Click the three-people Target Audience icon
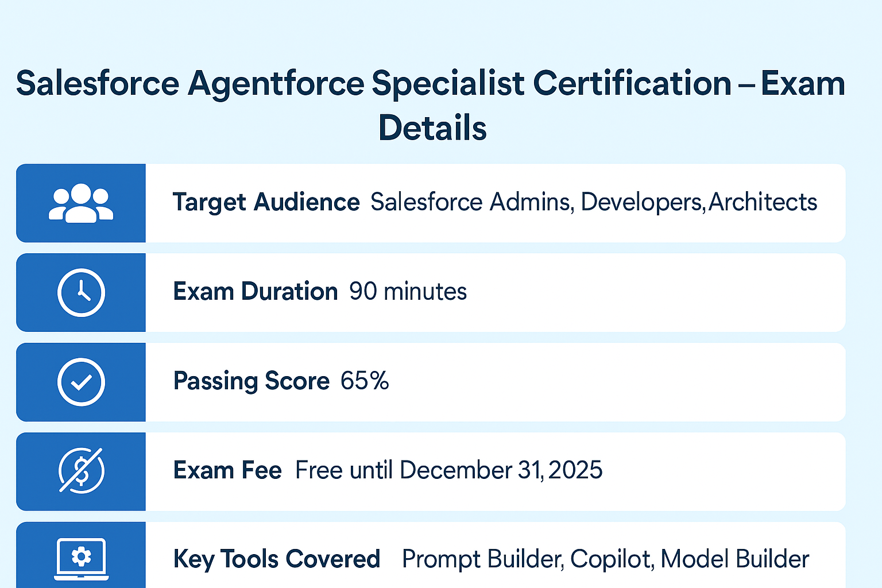The image size is (882, 588). [x=81, y=203]
